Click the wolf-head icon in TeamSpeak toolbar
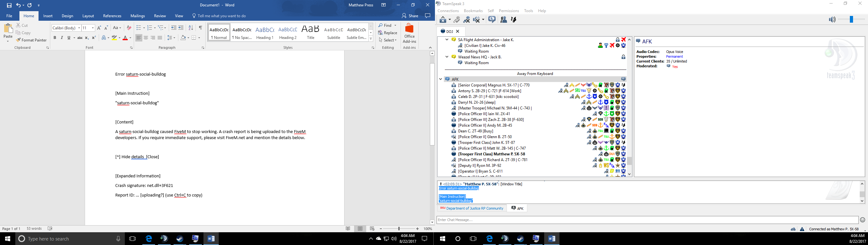 click(x=514, y=20)
